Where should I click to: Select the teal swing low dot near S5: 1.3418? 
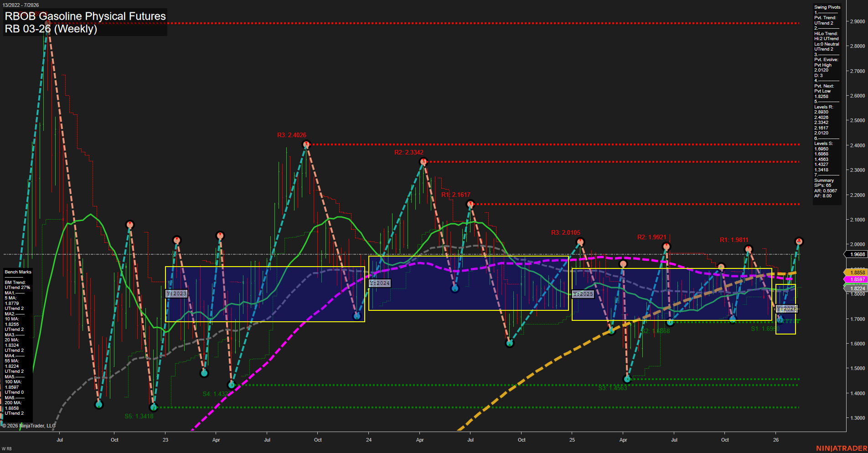pyautogui.click(x=154, y=408)
